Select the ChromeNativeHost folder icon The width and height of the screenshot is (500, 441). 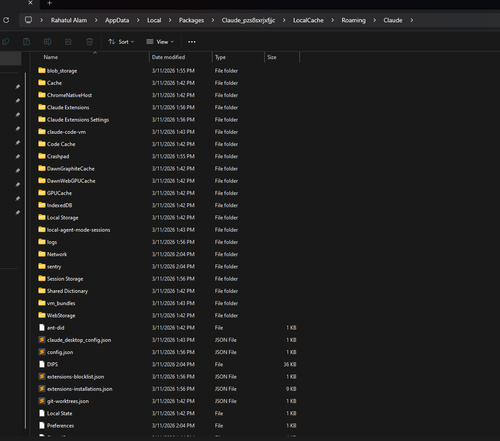(x=42, y=95)
